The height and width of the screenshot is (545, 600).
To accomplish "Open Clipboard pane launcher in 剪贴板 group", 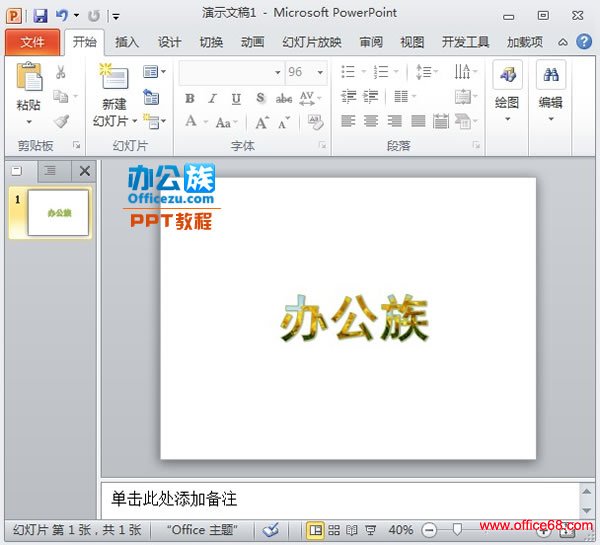I will [x=77, y=145].
